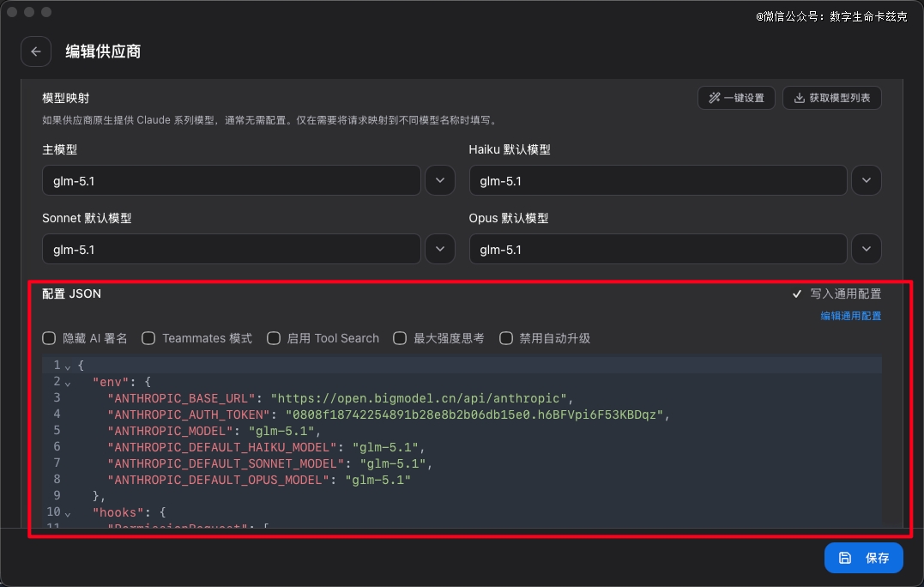The image size is (924, 587).
Task: Open the Sonnet 默认模型 dropdown arrow
Action: (440, 250)
